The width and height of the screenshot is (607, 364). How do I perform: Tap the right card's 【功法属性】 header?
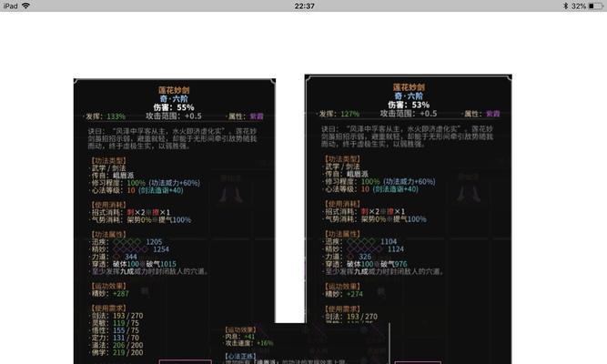(x=342, y=234)
